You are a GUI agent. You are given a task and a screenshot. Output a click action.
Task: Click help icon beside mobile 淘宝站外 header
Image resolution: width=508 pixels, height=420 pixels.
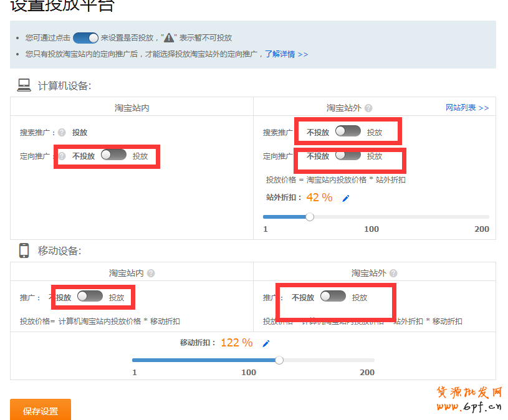pyautogui.click(x=393, y=273)
